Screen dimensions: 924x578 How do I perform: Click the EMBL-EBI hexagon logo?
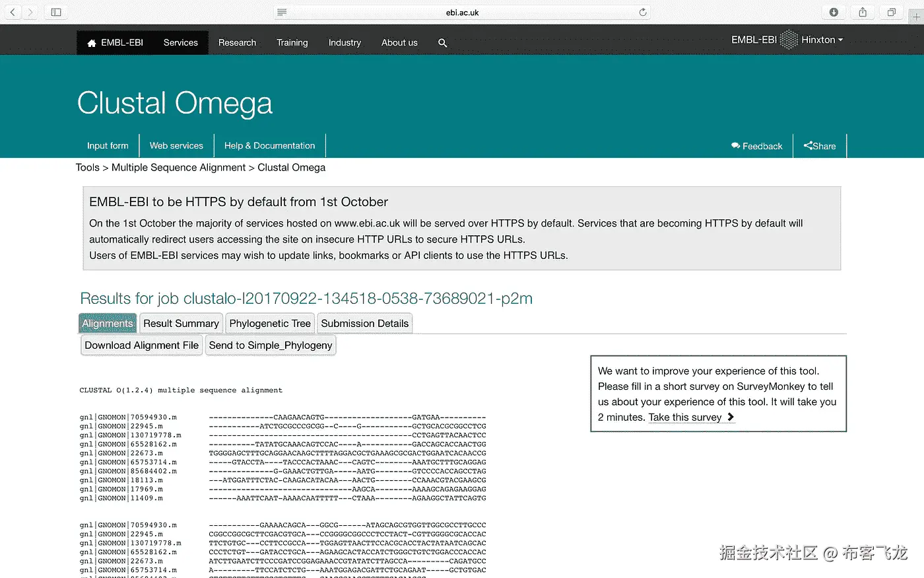tap(789, 40)
